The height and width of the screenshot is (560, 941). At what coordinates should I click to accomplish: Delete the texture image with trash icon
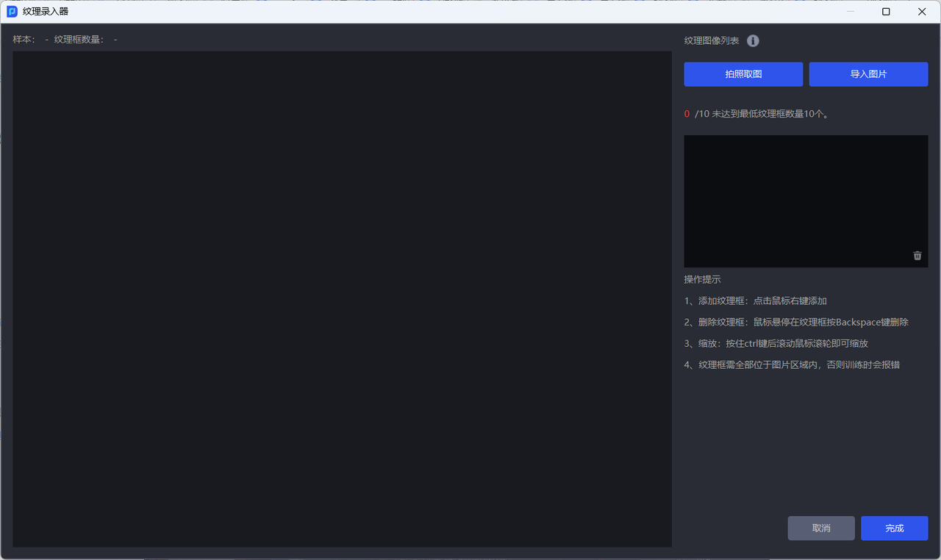pyautogui.click(x=917, y=256)
